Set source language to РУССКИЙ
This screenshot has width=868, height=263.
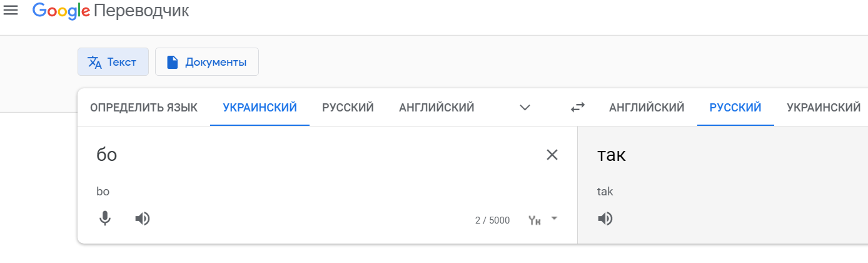(348, 108)
